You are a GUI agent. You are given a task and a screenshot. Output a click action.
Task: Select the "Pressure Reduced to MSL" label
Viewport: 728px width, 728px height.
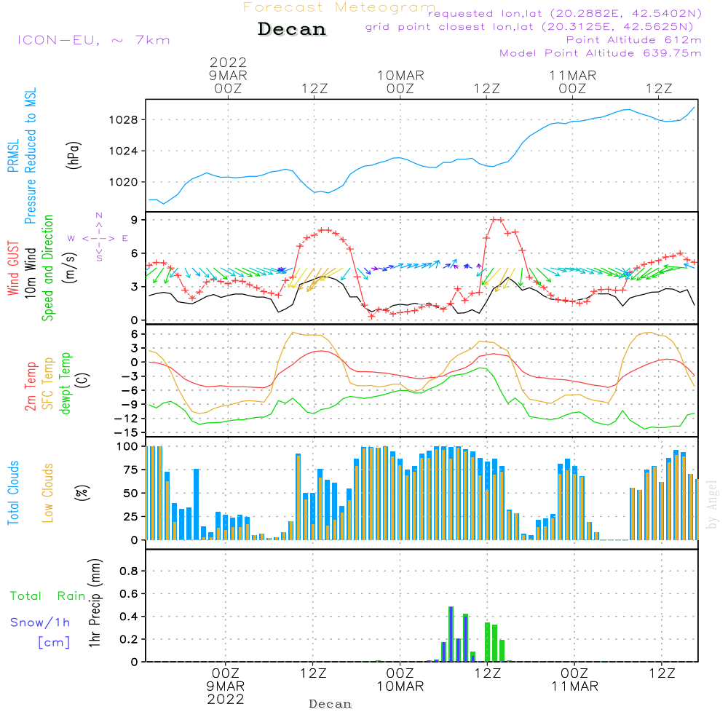pyautogui.click(x=30, y=156)
